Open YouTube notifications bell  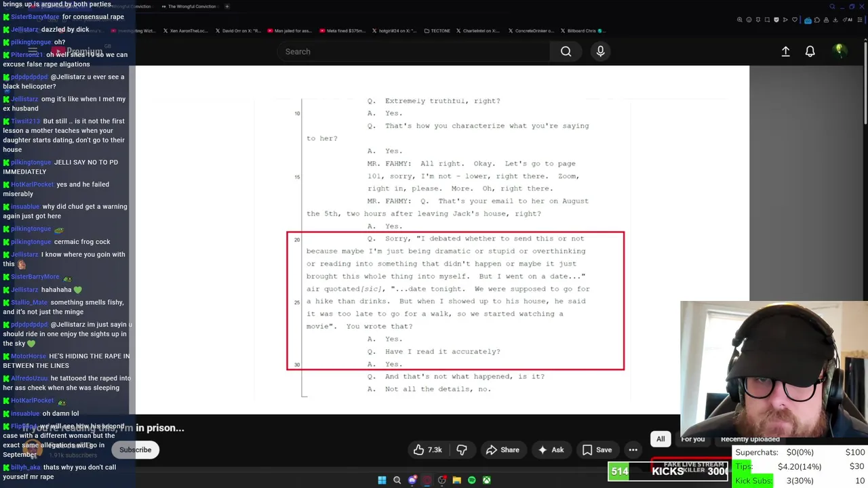[810, 52]
